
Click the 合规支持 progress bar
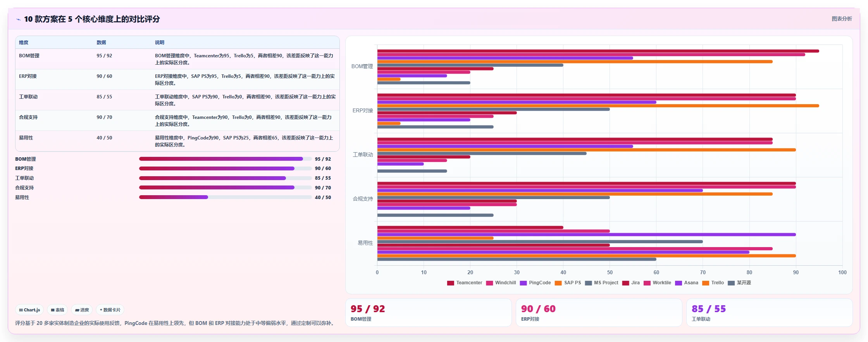(225, 187)
